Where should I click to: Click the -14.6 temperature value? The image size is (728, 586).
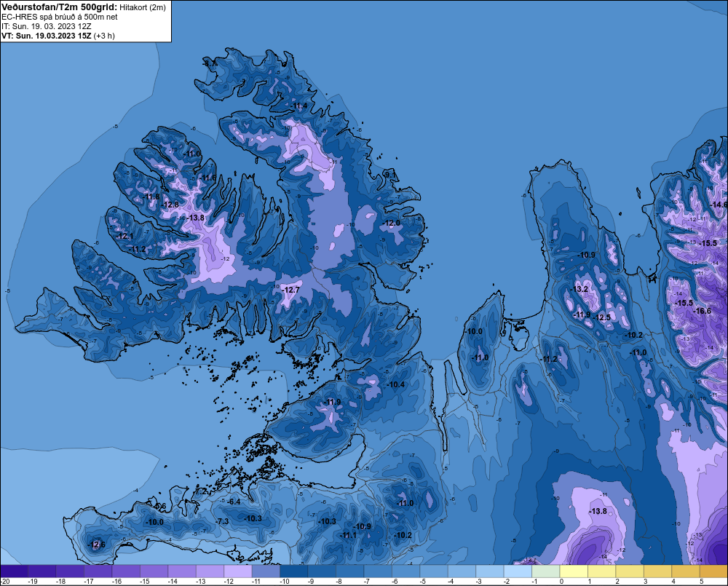tap(719, 205)
